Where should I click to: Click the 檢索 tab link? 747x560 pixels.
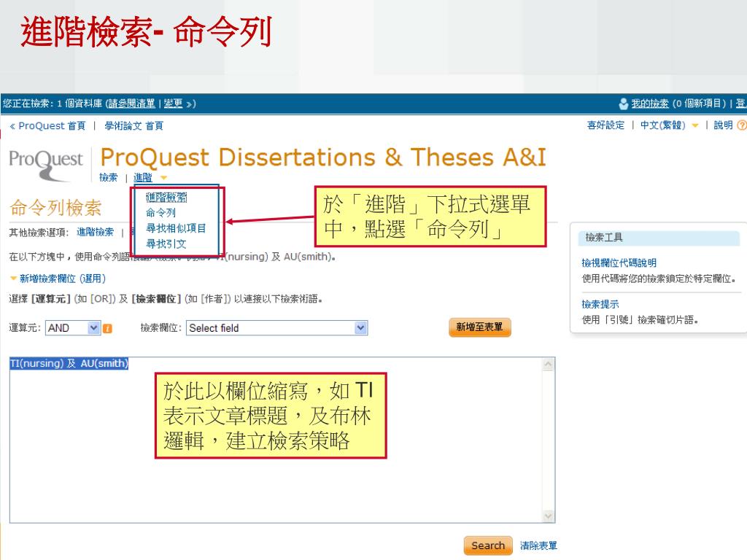click(x=108, y=177)
